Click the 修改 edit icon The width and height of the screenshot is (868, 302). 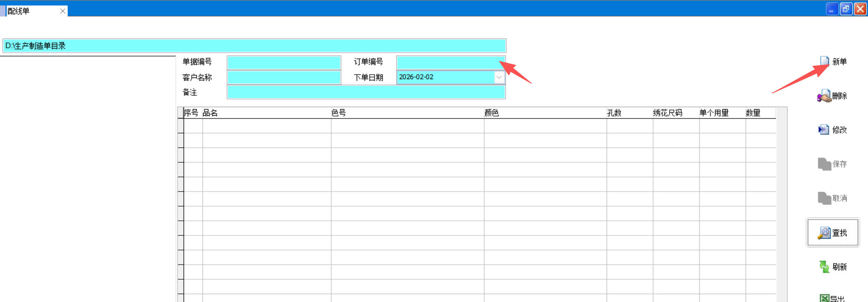tap(824, 130)
